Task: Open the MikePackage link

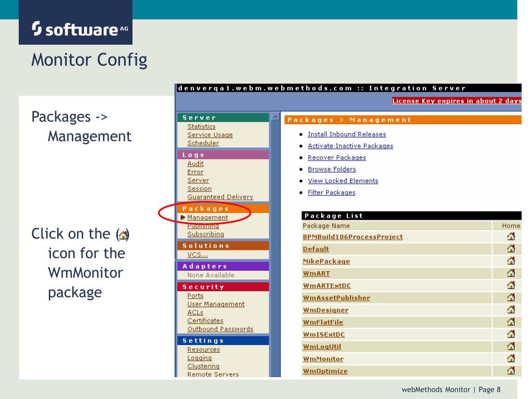Action: point(326,261)
